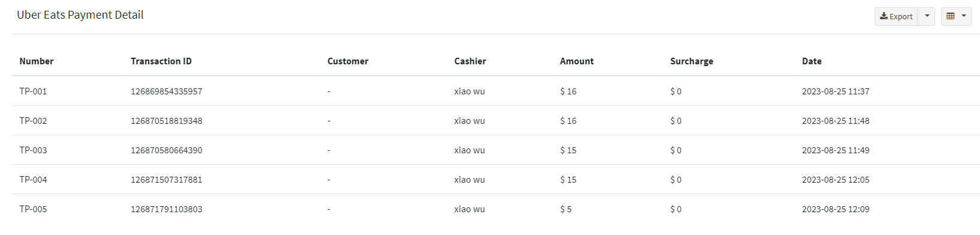
Task: Select payment row TP-005
Action: pyautogui.click(x=496, y=209)
